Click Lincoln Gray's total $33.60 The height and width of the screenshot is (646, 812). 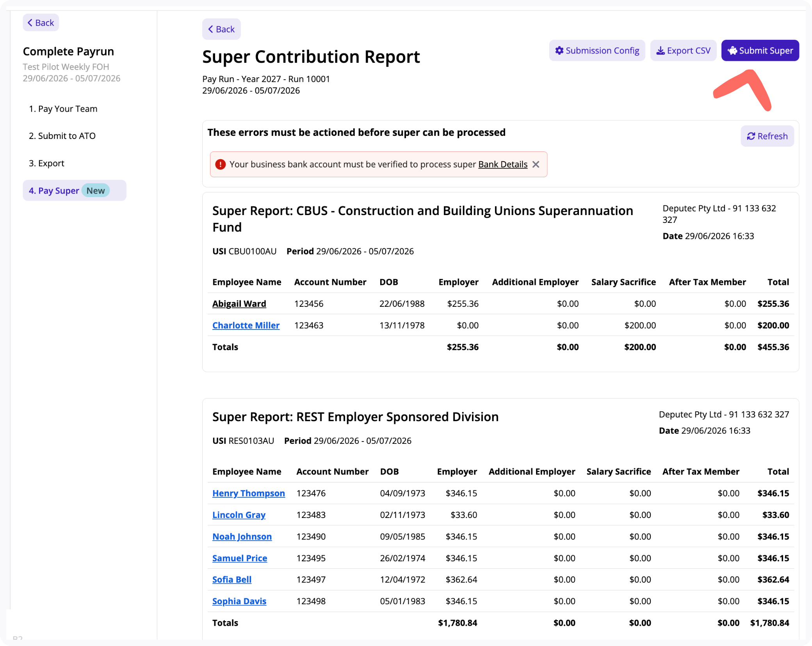point(776,515)
